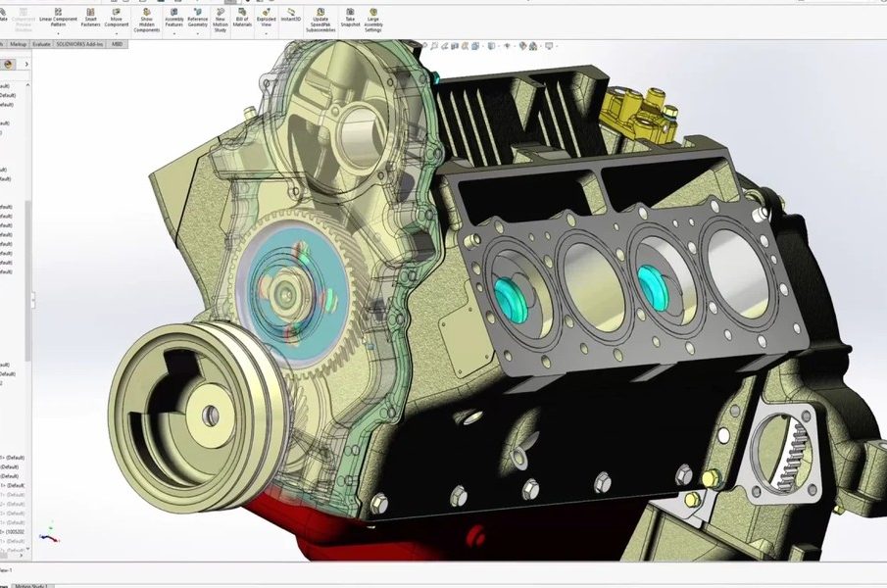This screenshot has width=887, height=588.
Task: Toggle Show Hidden Components
Action: pyautogui.click(x=146, y=20)
